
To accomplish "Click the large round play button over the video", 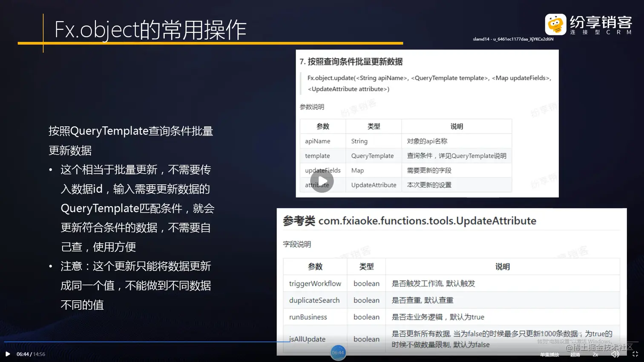I will click(322, 181).
